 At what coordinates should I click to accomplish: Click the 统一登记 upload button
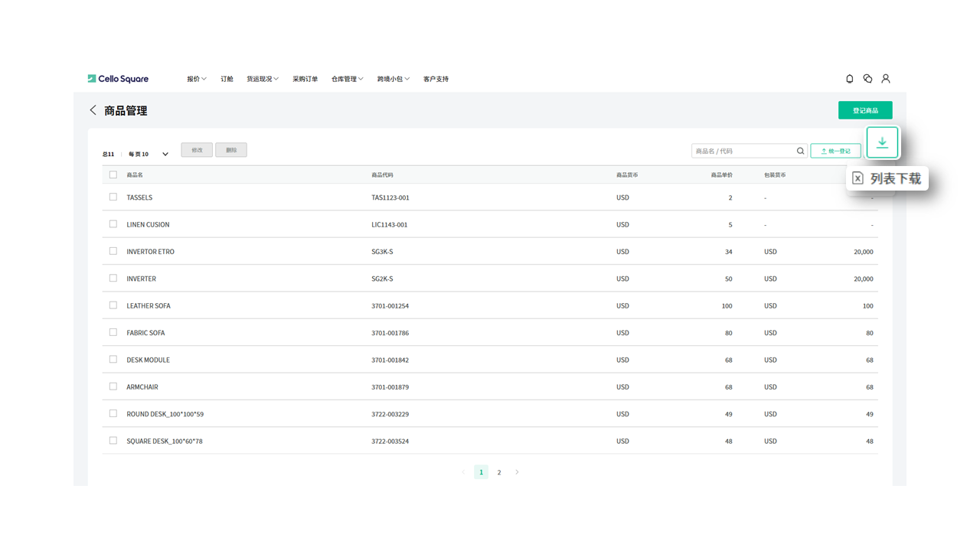[x=835, y=152]
